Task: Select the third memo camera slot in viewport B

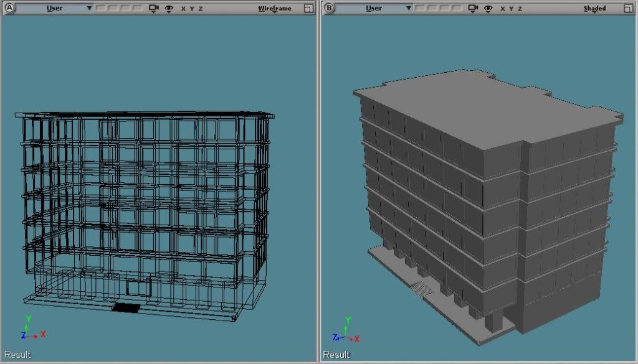Action: (445, 8)
